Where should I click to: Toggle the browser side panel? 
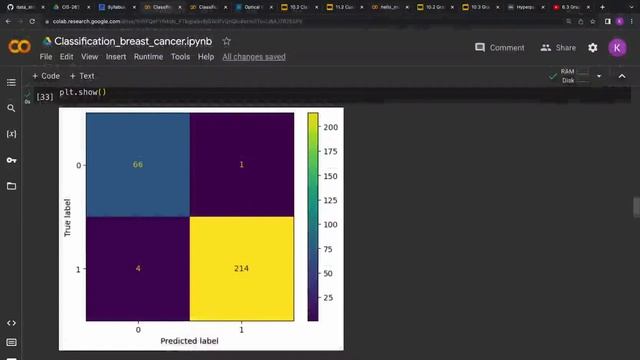coord(607,21)
